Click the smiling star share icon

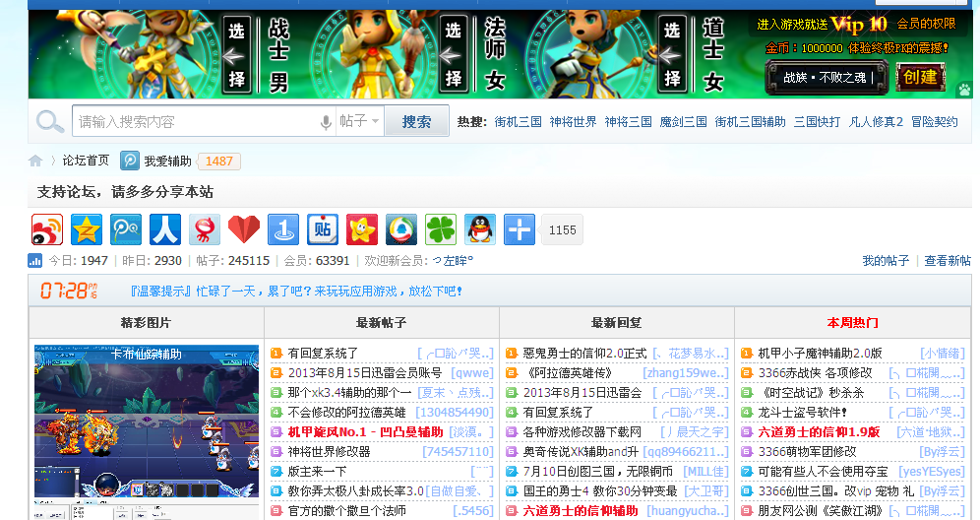coord(362,229)
